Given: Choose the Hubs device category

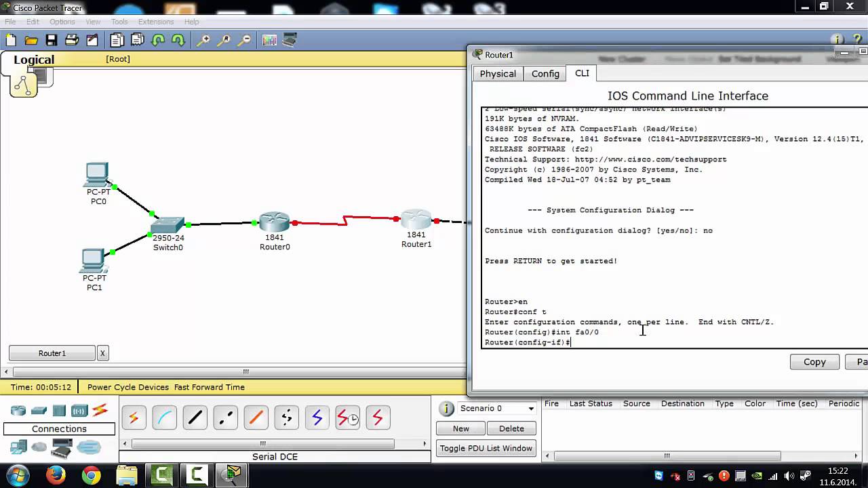Looking at the screenshot, I should click(59, 410).
